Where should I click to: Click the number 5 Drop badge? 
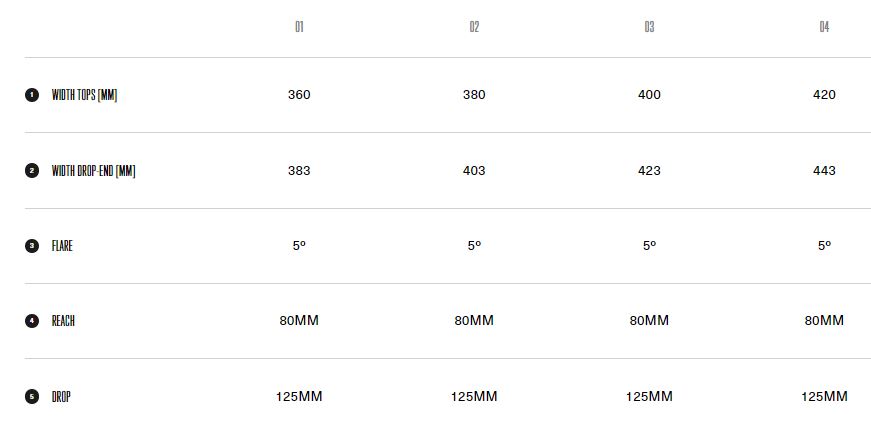31,397
